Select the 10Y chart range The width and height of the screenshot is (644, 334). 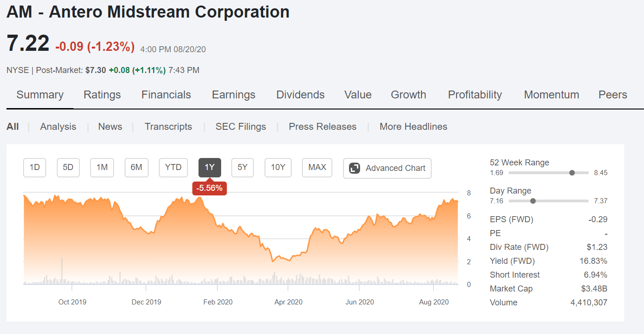278,168
